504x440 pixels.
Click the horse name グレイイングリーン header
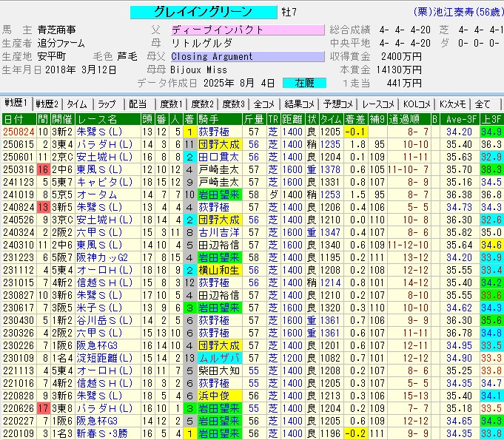tap(203, 13)
